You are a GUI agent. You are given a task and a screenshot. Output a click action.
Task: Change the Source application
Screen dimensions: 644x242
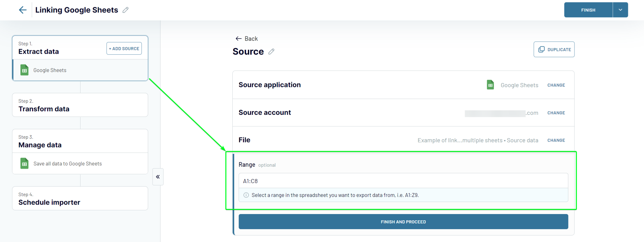(x=556, y=85)
